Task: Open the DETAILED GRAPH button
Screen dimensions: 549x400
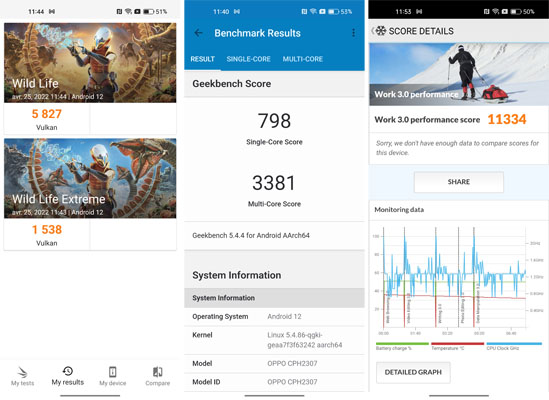Action: tap(413, 372)
